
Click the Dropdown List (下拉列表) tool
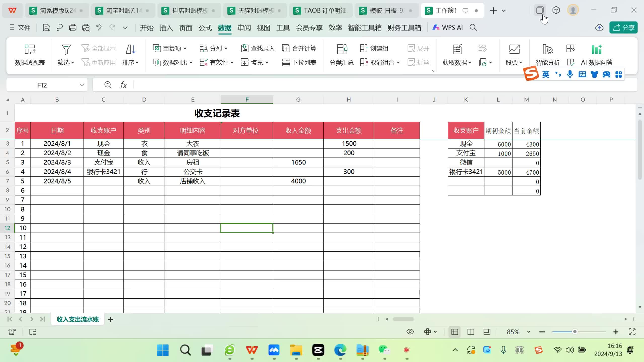pos(299,62)
